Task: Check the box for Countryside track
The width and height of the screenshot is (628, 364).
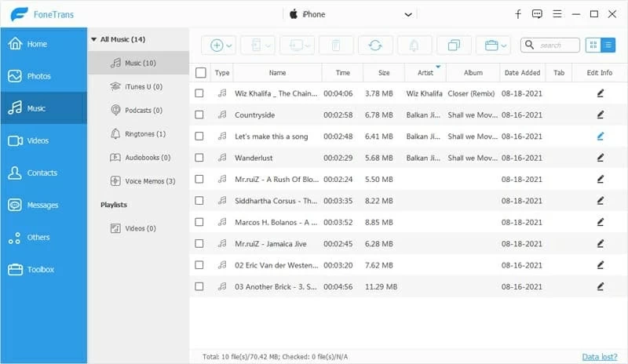Action: click(199, 115)
